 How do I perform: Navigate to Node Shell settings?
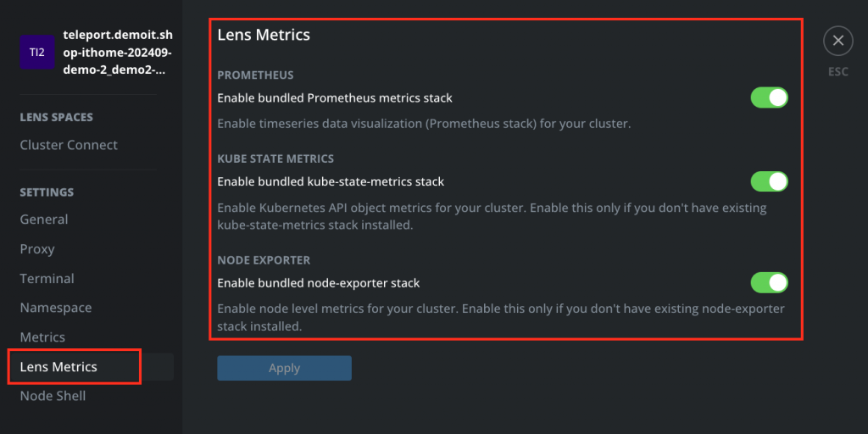tap(53, 396)
